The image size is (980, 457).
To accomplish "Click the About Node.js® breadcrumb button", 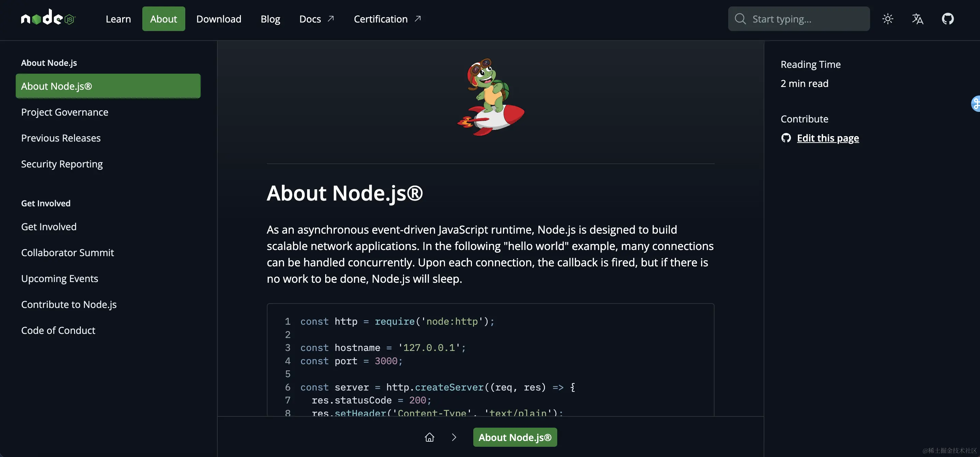I will [x=515, y=437].
